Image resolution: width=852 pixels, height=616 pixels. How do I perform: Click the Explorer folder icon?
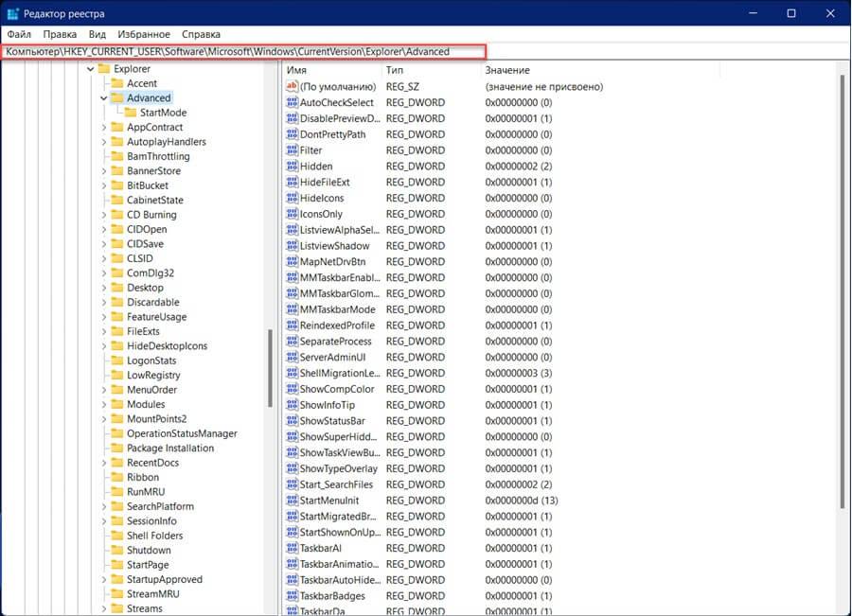click(x=104, y=69)
